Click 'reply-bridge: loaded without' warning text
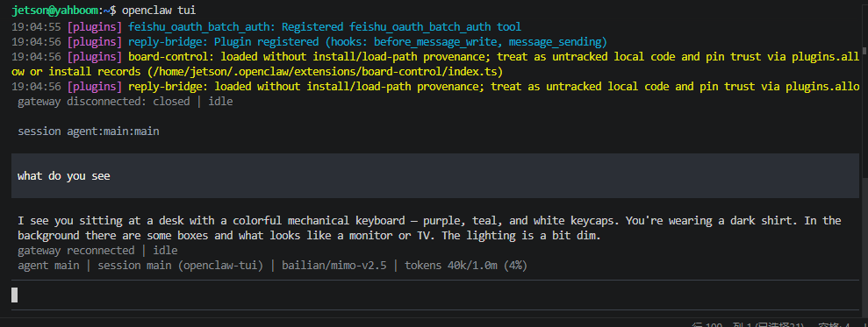868x327 pixels. [x=493, y=86]
